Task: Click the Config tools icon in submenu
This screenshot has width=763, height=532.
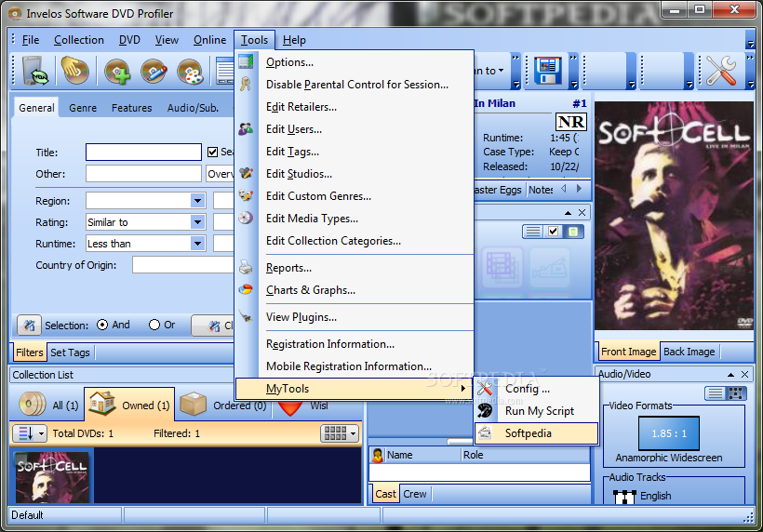Action: (x=485, y=388)
